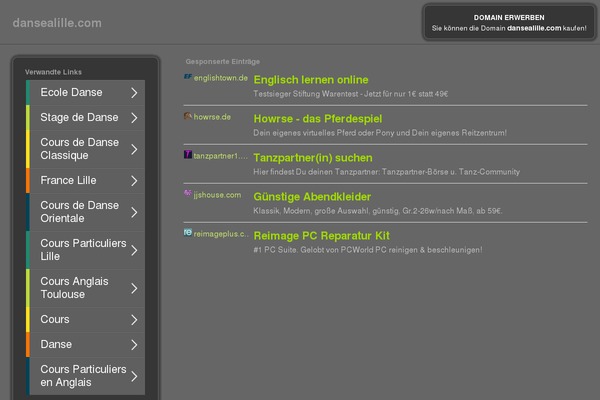Click the howrse.de horse favicon
Screen dimensions: 600x400
pos(188,116)
